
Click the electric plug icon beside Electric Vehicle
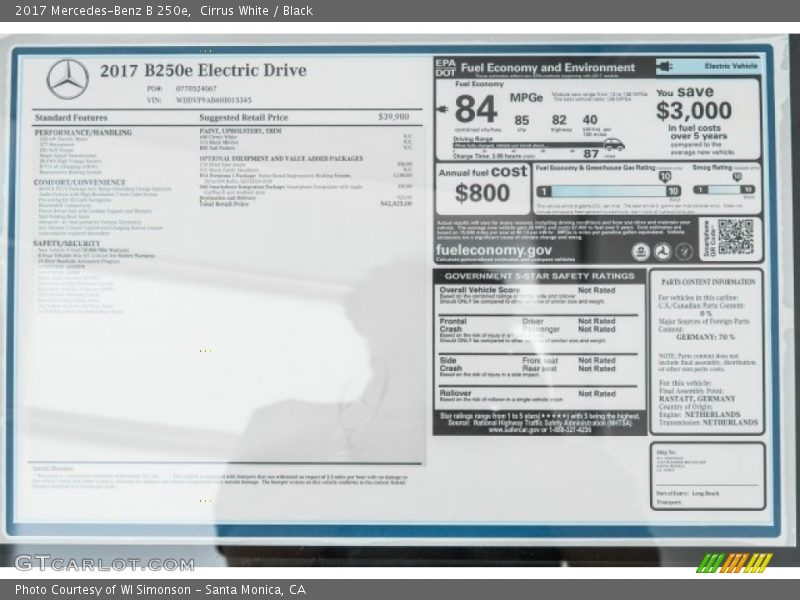click(665, 67)
